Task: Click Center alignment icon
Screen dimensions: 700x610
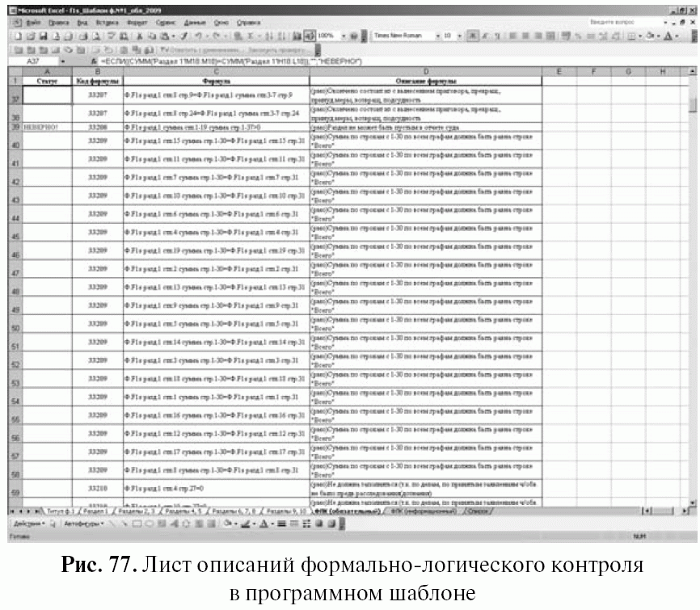Action: [525, 36]
